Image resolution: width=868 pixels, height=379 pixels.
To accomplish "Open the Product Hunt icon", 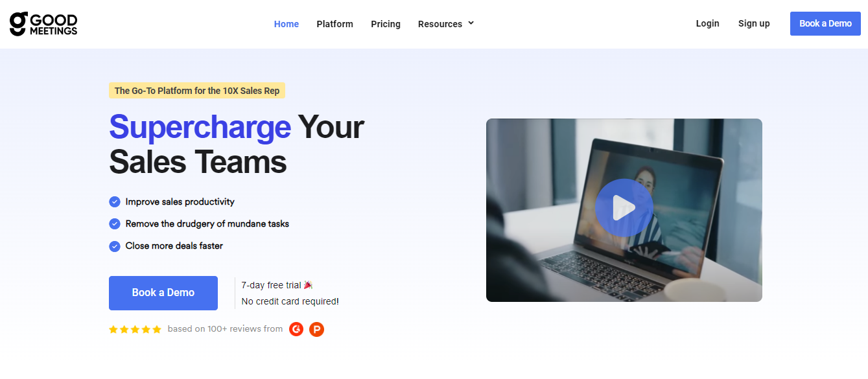I will coord(316,329).
